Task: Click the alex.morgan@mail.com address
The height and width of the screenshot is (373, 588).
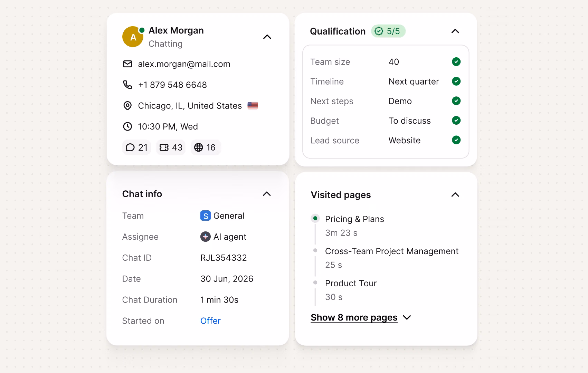Action: tap(184, 64)
